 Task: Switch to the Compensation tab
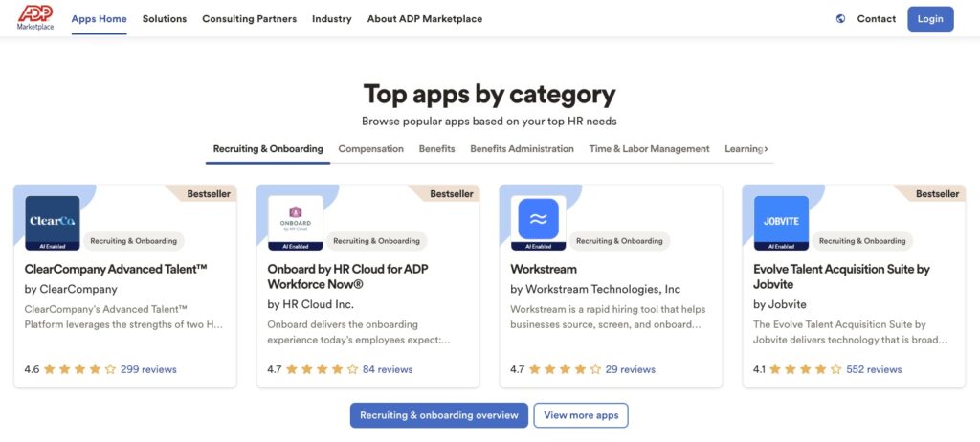pos(370,149)
